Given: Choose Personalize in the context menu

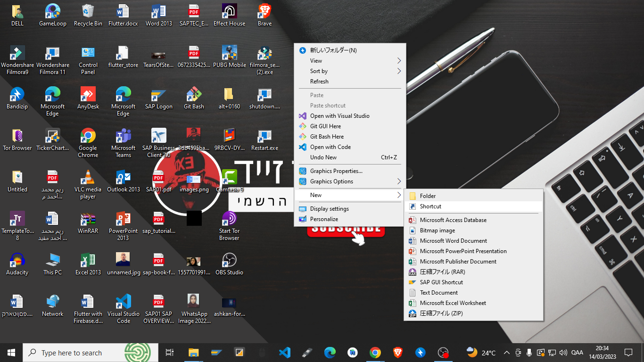Looking at the screenshot, I should point(350,219).
